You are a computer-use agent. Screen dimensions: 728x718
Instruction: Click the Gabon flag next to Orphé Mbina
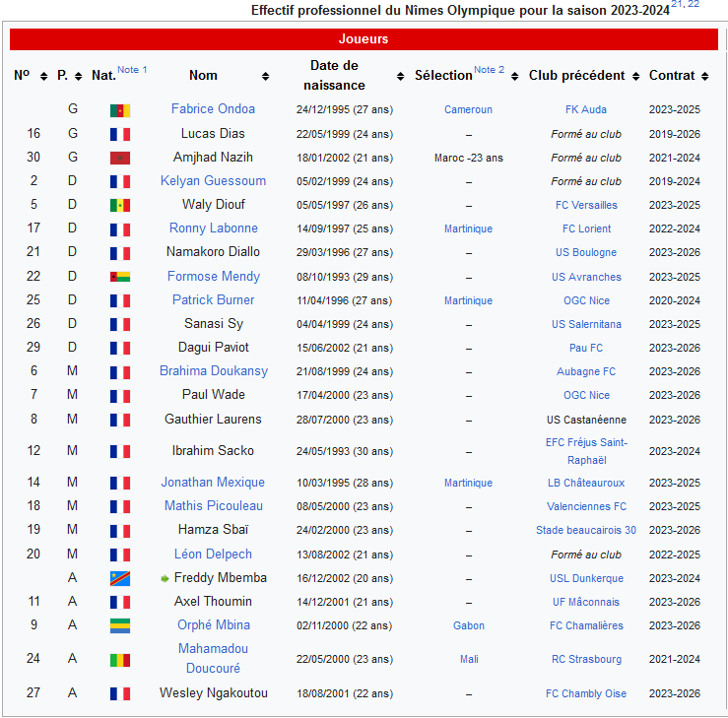coord(120,625)
